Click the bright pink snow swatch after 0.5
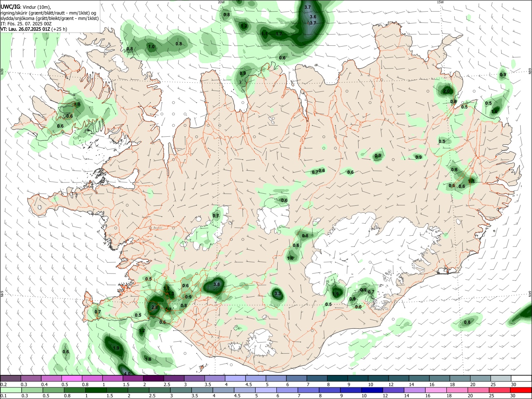Image resolution: width=532 pixels, height=399 pixels. point(71,379)
